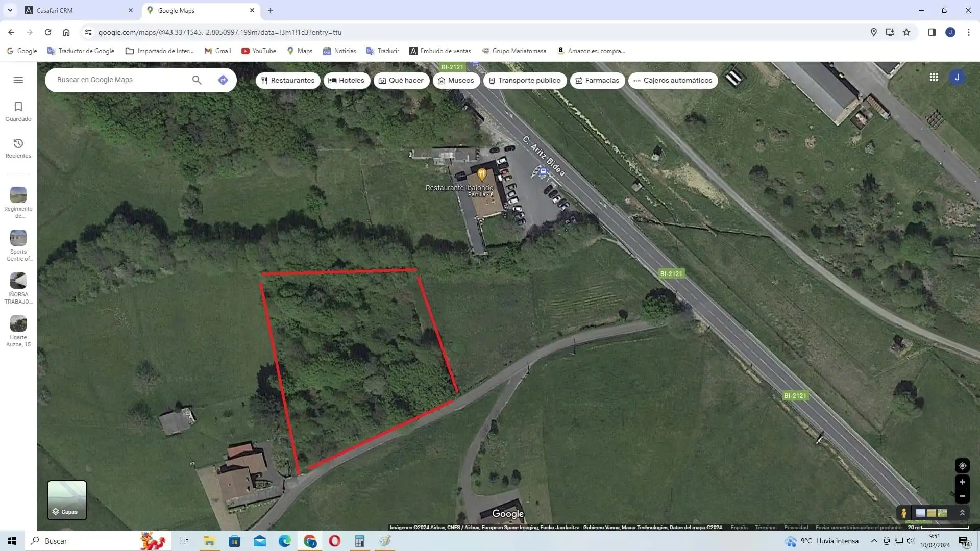Image resolution: width=980 pixels, height=551 pixels.
Task: Select the middle terrain imagery thumbnail
Action: (930, 513)
